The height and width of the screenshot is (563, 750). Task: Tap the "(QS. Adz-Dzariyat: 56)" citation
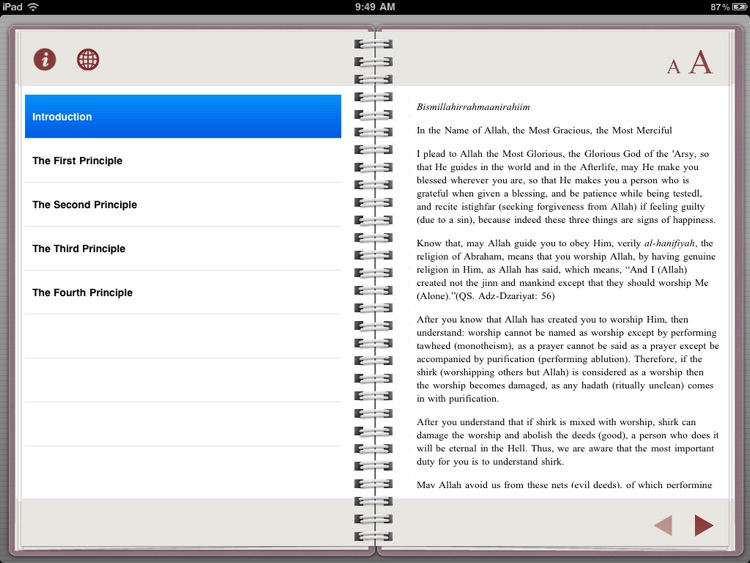[505, 296]
